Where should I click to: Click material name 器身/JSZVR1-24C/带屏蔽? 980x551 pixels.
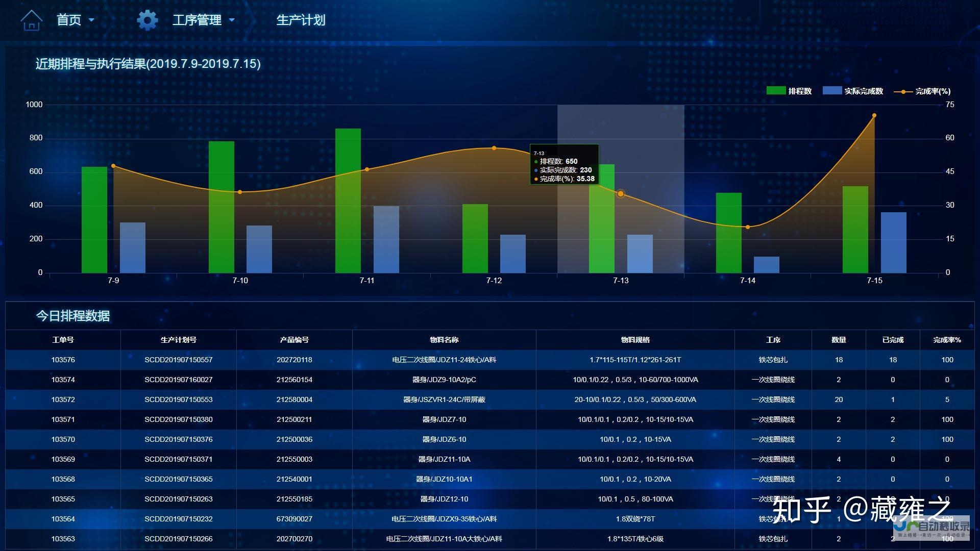[x=444, y=399]
